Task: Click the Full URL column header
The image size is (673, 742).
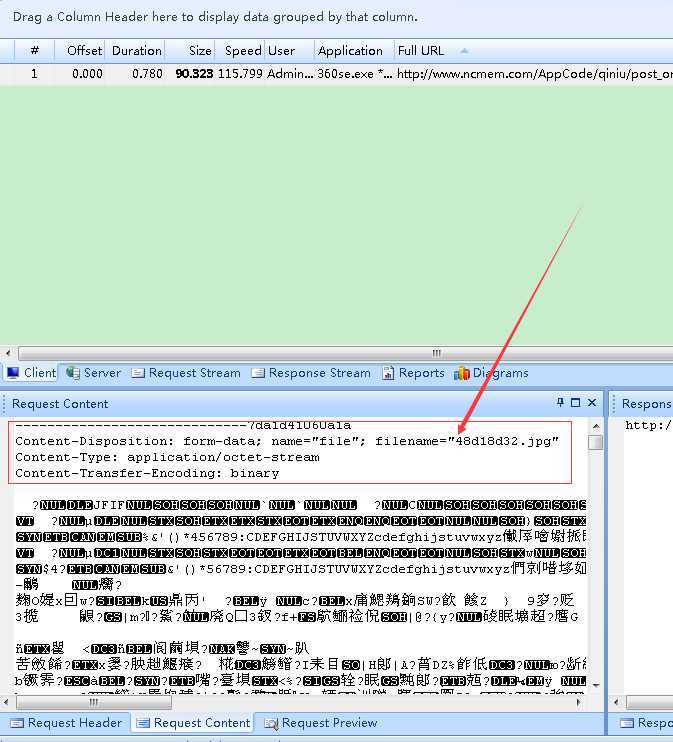Action: point(421,51)
